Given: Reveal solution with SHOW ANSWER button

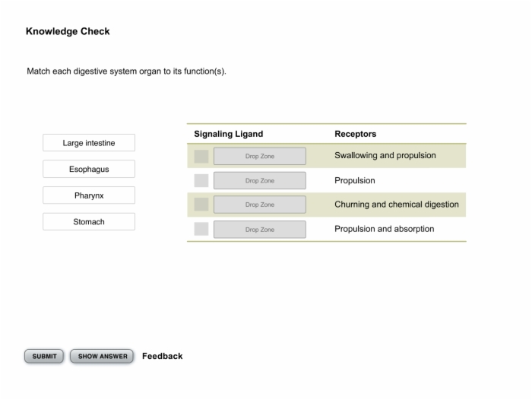Looking at the screenshot, I should point(102,356).
